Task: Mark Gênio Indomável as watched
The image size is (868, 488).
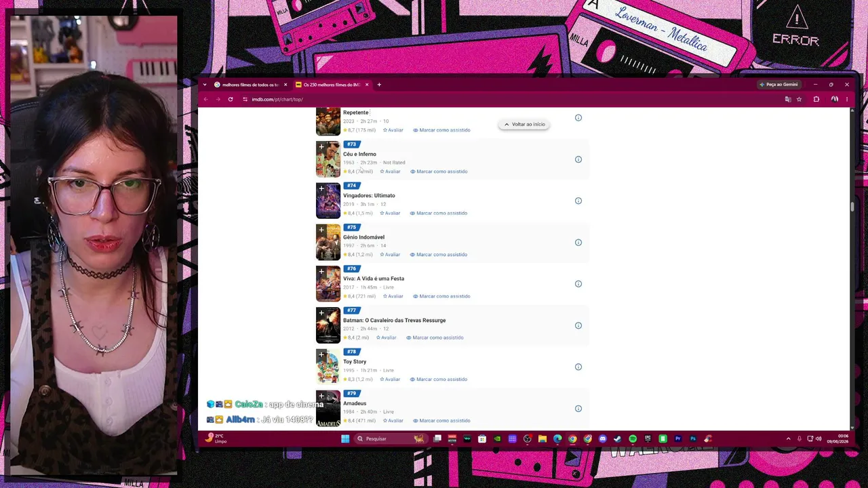Action: [439, 255]
